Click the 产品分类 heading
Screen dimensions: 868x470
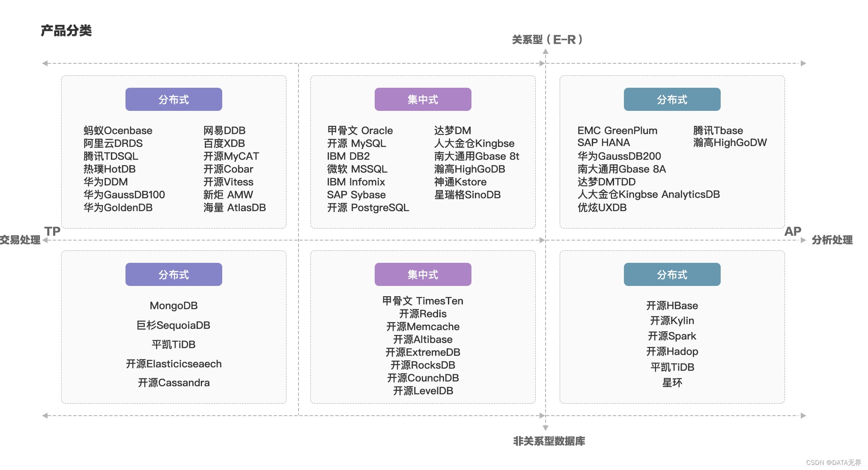click(x=66, y=31)
